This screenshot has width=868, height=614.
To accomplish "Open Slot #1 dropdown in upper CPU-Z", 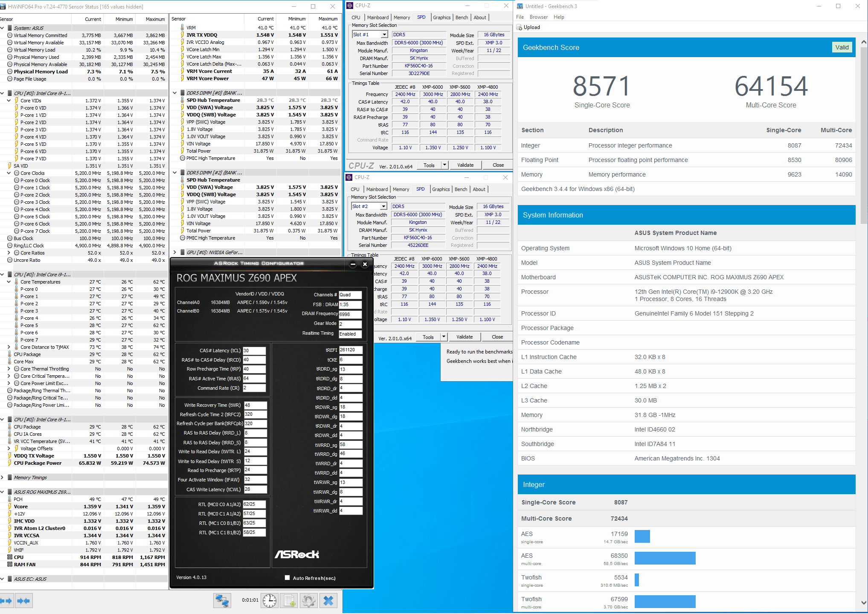I will pyautogui.click(x=384, y=35).
